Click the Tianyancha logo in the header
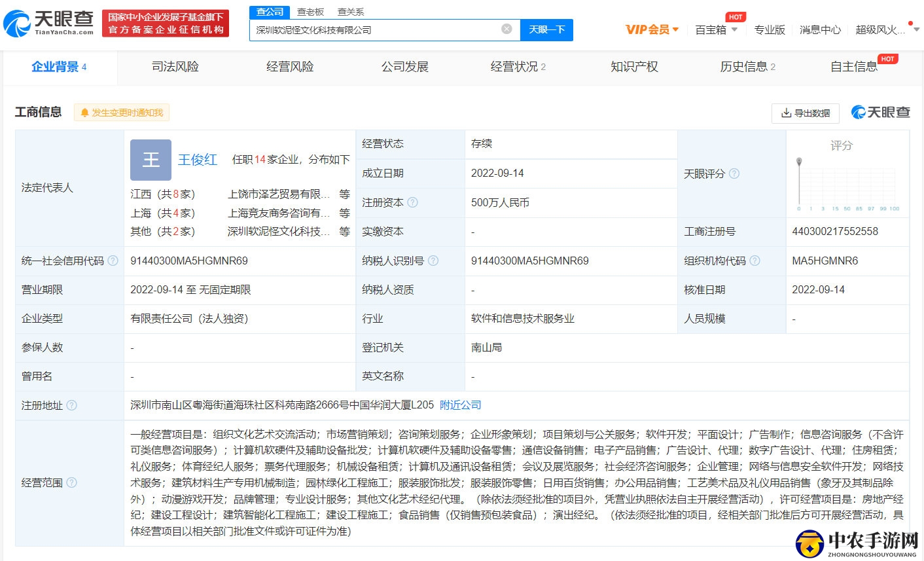This screenshot has width=924, height=561. tap(48, 23)
